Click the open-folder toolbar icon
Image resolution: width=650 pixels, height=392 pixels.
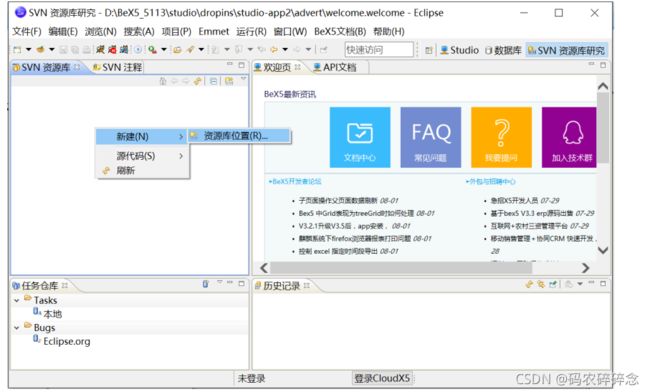[x=177, y=50]
